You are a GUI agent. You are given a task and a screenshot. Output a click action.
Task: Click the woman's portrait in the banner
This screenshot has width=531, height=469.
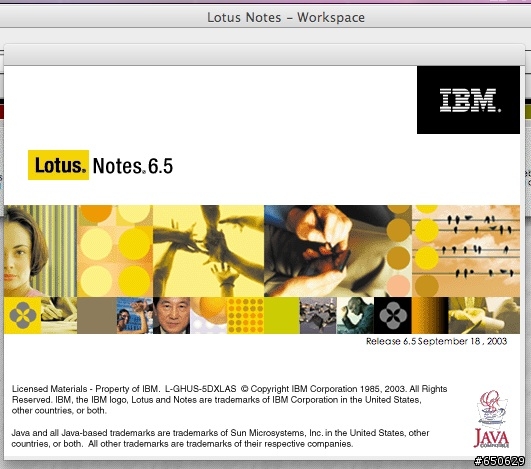coord(41,251)
